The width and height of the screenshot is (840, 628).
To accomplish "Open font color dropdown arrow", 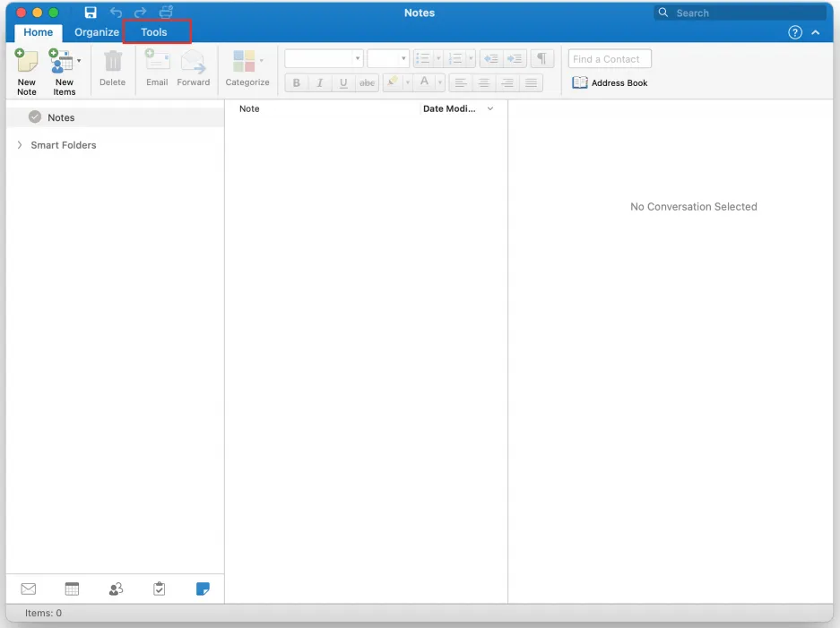I will [440, 82].
